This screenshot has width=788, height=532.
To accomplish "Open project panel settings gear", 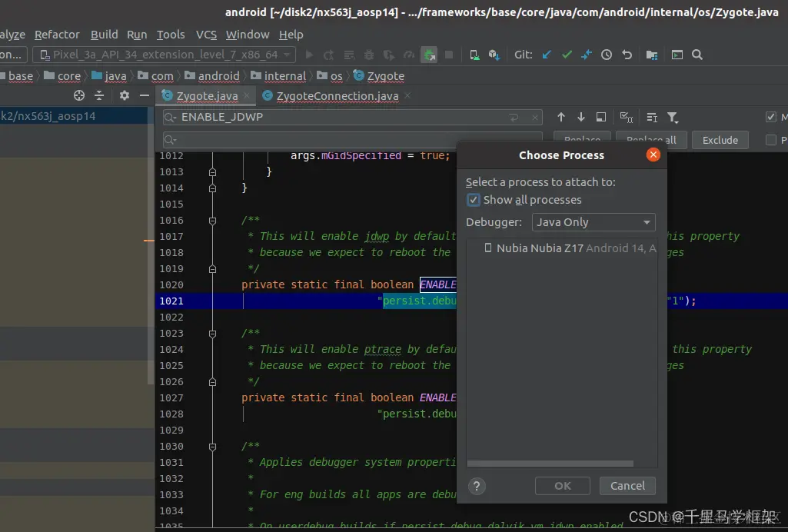I will pos(124,95).
